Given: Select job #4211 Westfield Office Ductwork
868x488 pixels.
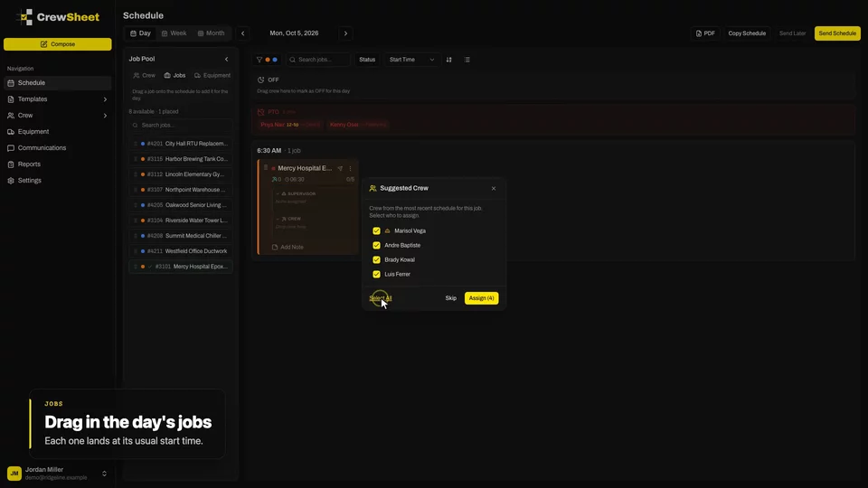Looking at the screenshot, I should click(x=181, y=251).
